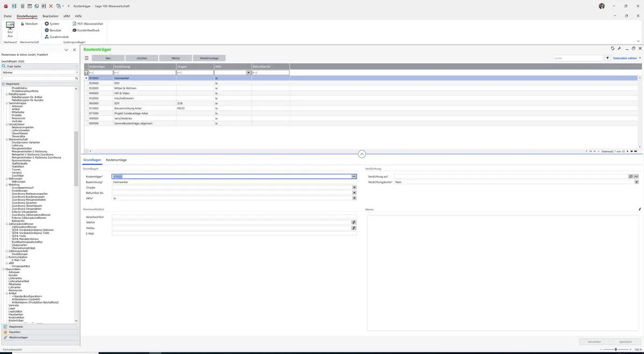Open the Datei menu
Viewport: 644px width, 354px height.
(x=8, y=16)
